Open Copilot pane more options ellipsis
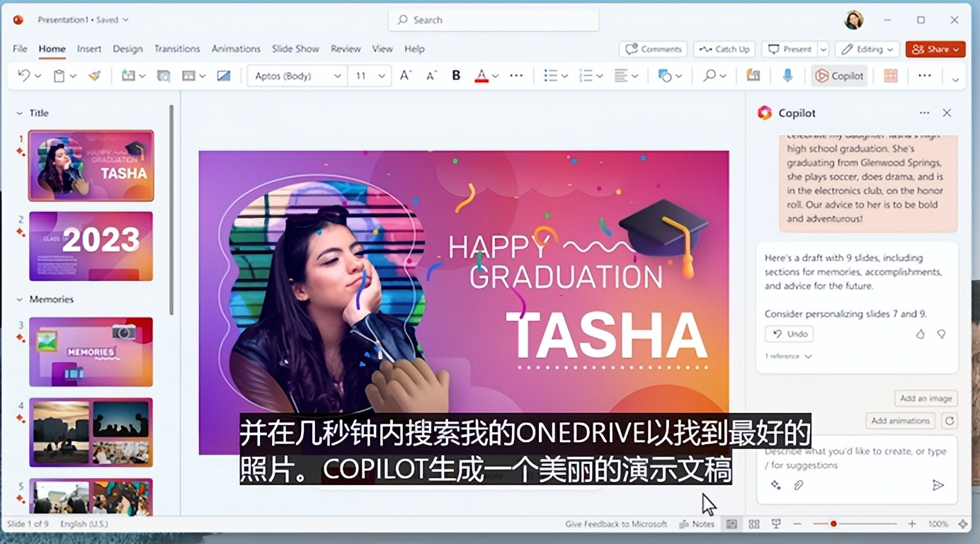Screen dimensions: 980x544 (924, 113)
